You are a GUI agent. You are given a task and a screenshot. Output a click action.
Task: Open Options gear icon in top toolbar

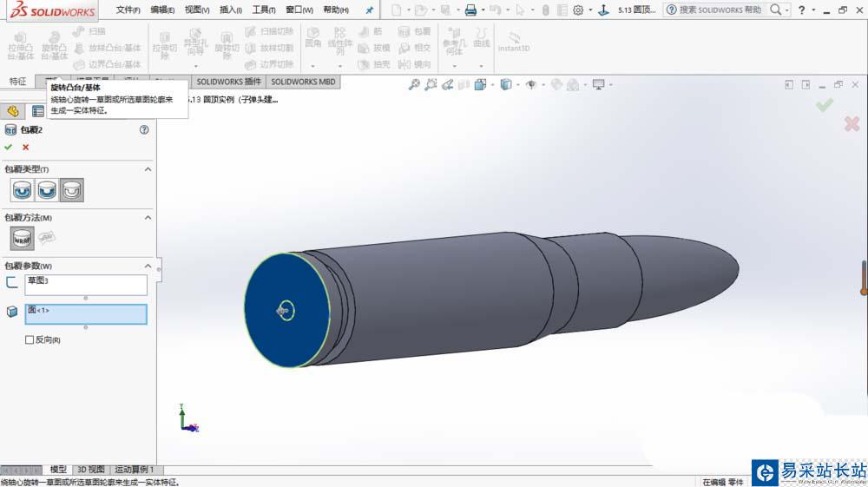(x=578, y=10)
